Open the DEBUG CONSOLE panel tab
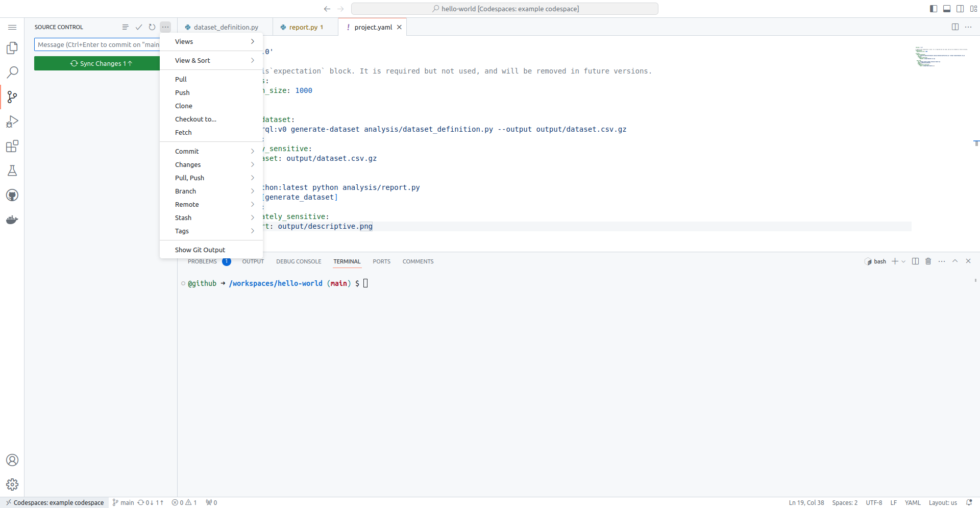Screen dimensions: 980x508 [x=299, y=261]
